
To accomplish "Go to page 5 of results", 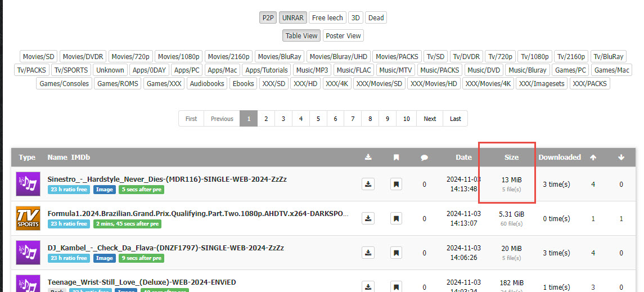I will 318,119.
